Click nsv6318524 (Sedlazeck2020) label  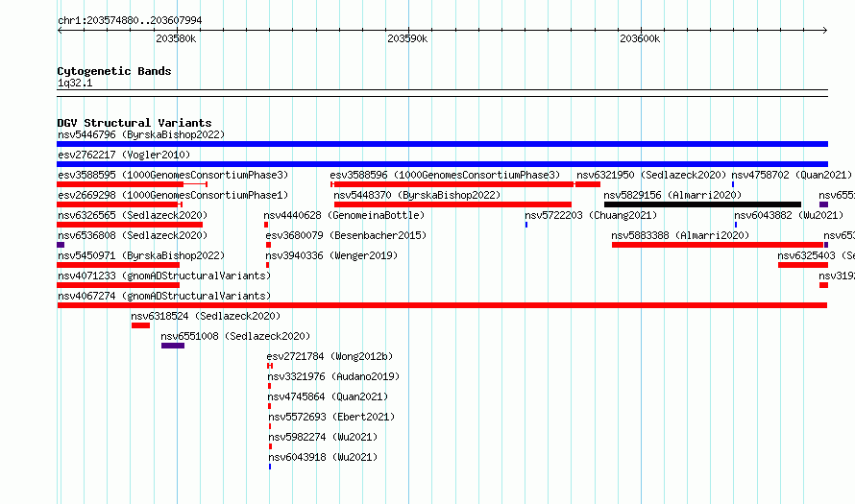[206, 316]
